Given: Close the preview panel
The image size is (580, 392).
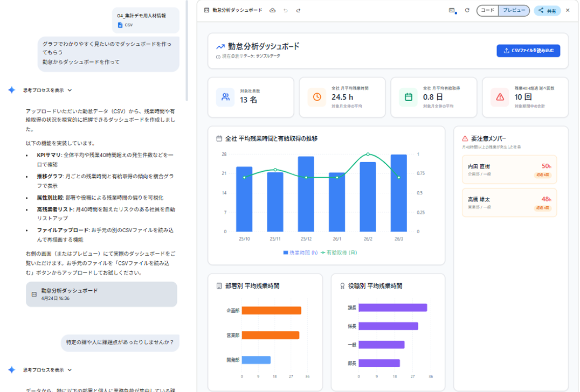Looking at the screenshot, I should click(568, 10).
